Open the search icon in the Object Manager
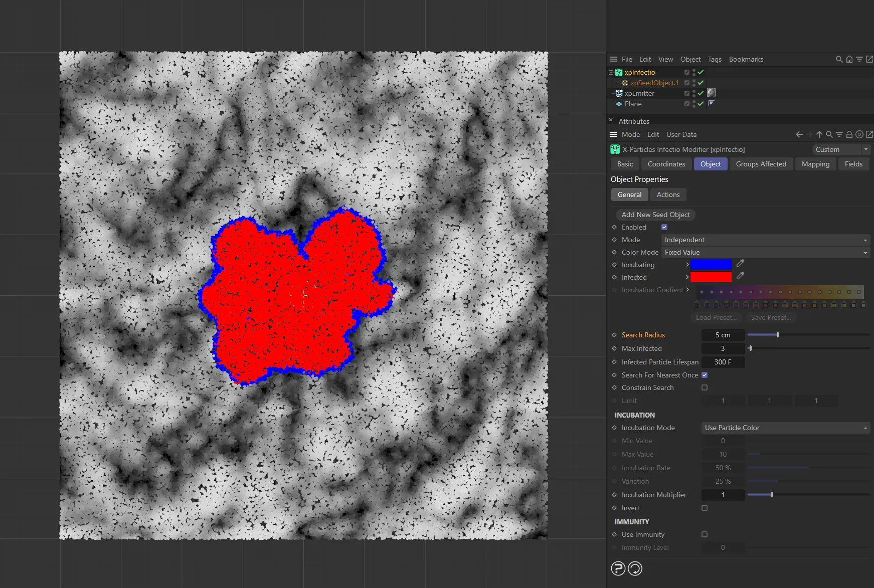The image size is (874, 588). click(839, 59)
